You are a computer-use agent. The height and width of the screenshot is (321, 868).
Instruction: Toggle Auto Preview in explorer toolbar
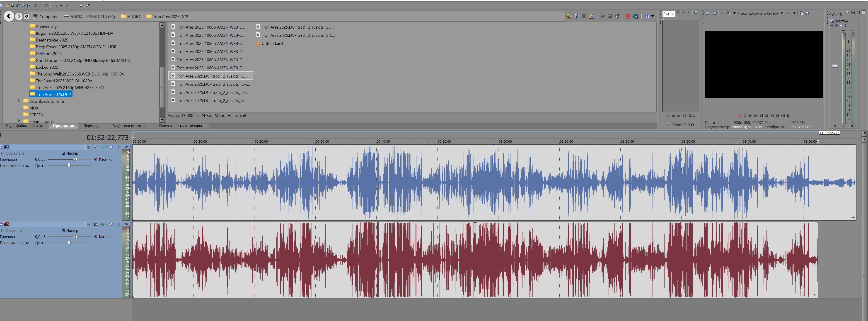617,16
